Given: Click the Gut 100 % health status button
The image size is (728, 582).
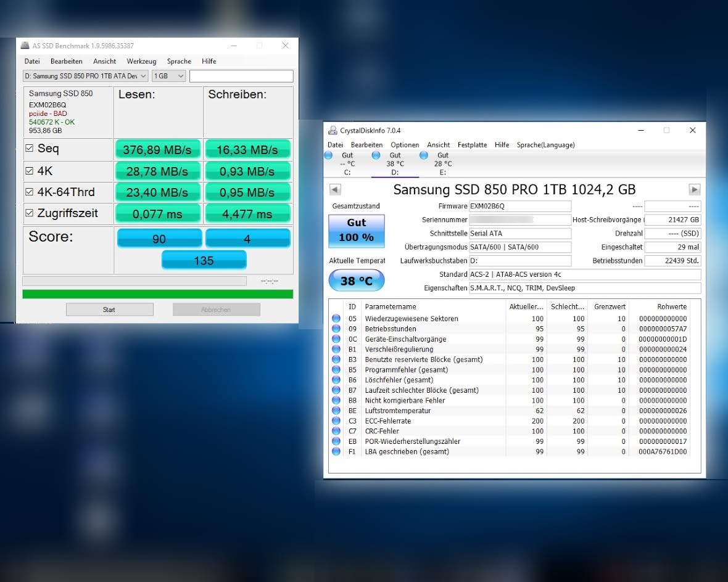Looking at the screenshot, I should click(x=357, y=230).
